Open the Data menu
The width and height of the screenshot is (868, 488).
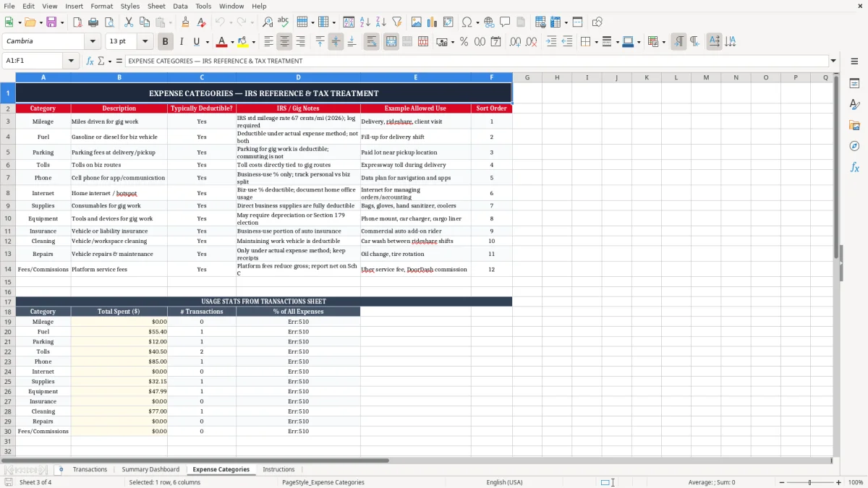[x=180, y=6]
